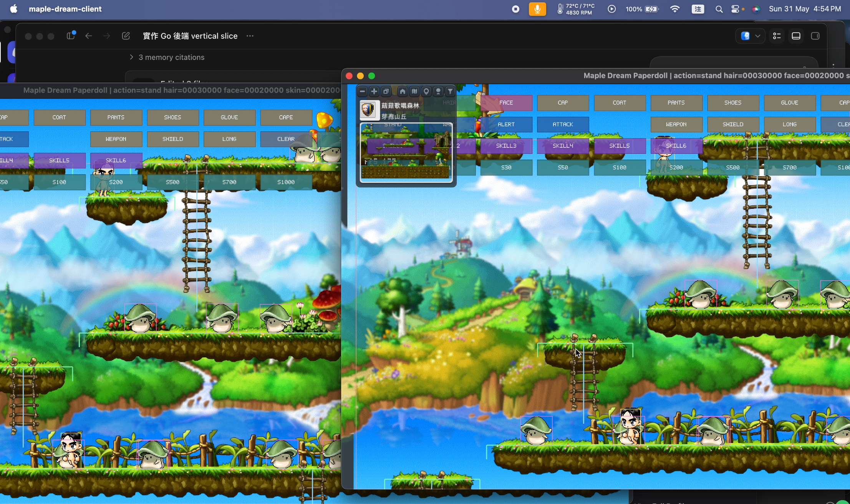
Task: Click the minimap preview of the map
Action: point(406,152)
